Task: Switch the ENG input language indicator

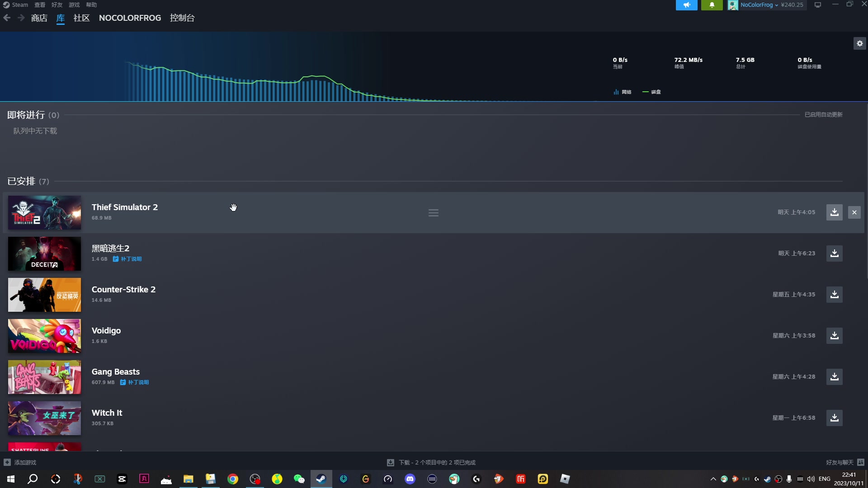Action: [824, 479]
